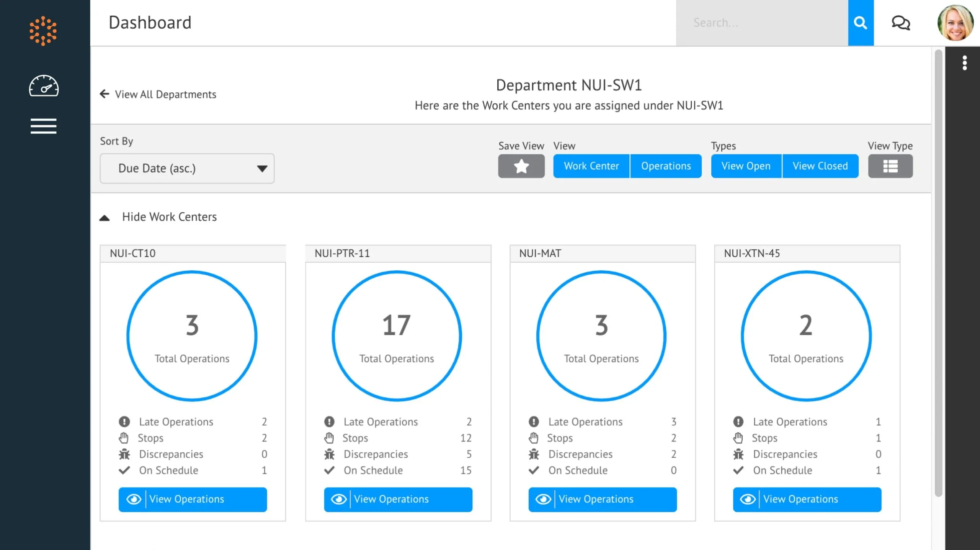980x550 pixels.
Task: Click the vertical page scrollbar
Action: tap(938, 273)
